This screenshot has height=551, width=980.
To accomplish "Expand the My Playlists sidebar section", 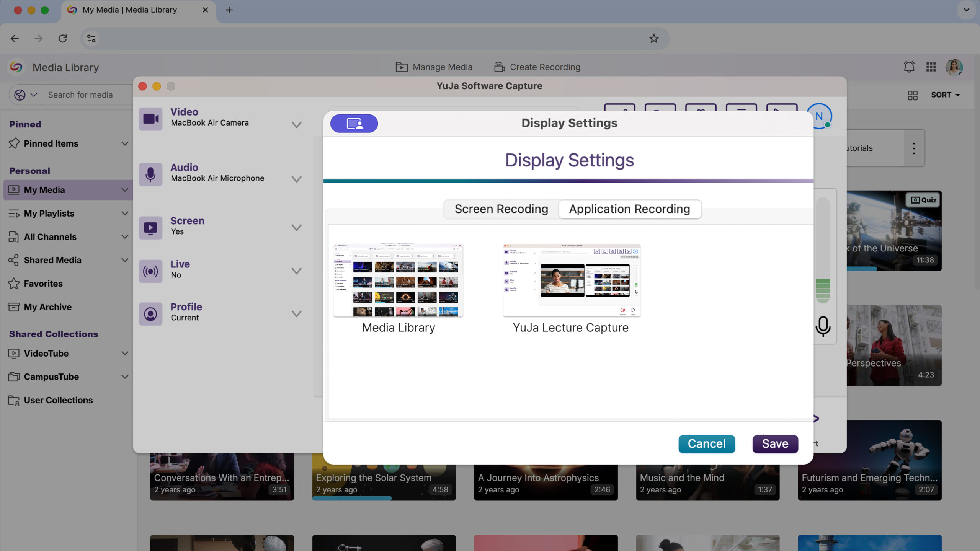I will (125, 214).
